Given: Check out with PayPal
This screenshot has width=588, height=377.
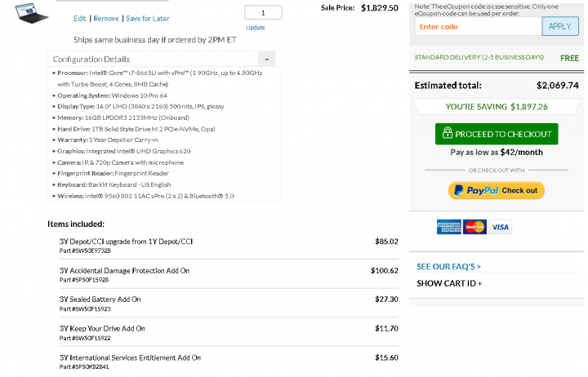Looking at the screenshot, I should 497,190.
